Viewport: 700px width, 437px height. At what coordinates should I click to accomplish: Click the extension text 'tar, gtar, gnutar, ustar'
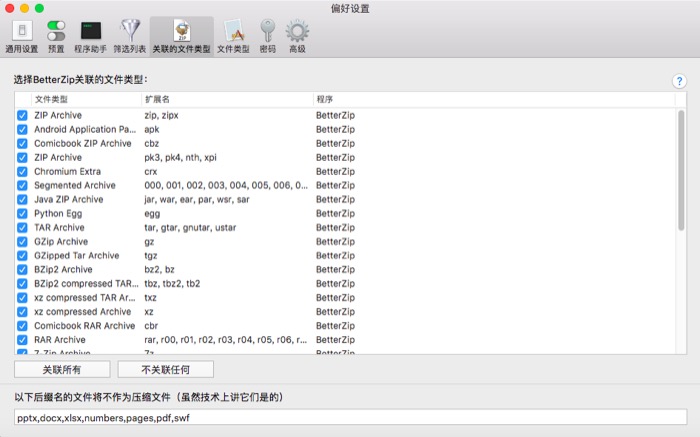point(190,228)
